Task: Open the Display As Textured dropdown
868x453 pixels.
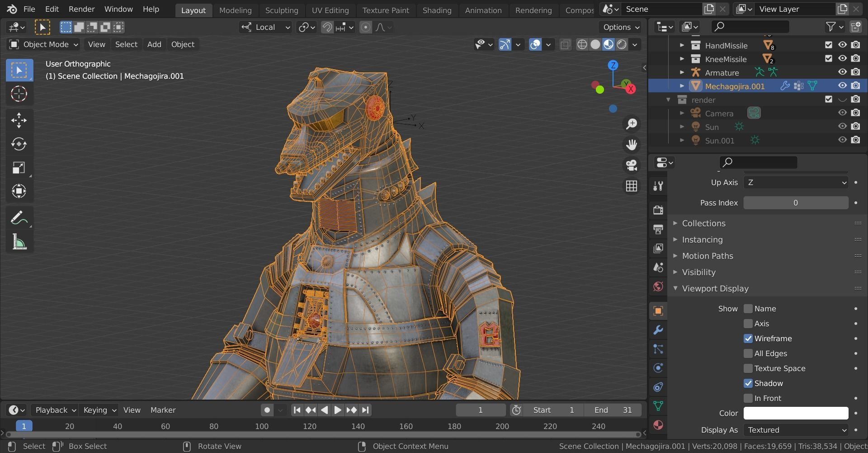Action: click(x=796, y=430)
